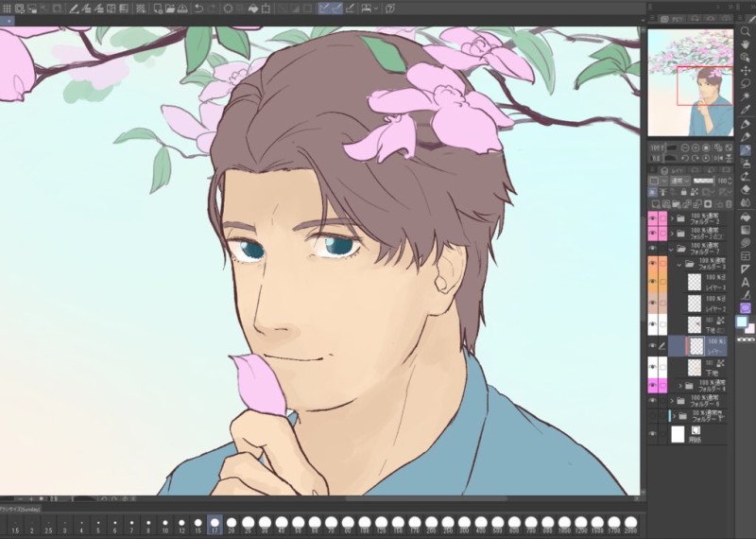
Task: Expand フォルダー 4 layer folder
Action: coord(680,386)
